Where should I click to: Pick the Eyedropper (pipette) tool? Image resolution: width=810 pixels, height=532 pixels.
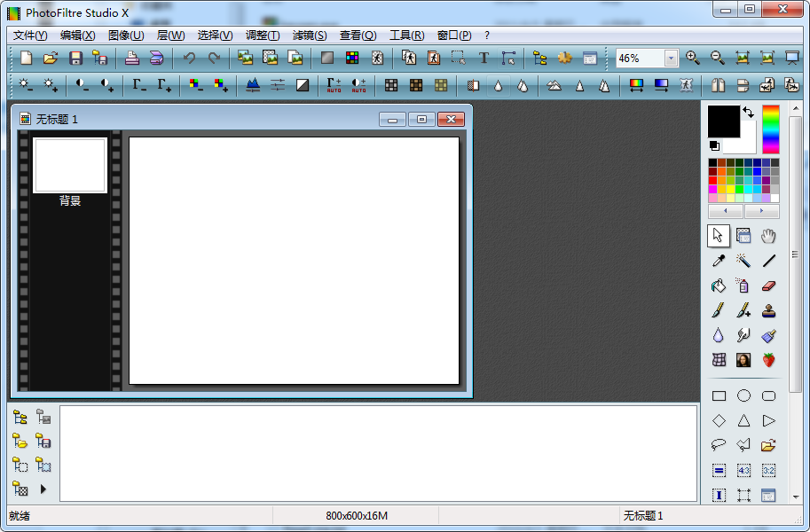pyautogui.click(x=719, y=261)
